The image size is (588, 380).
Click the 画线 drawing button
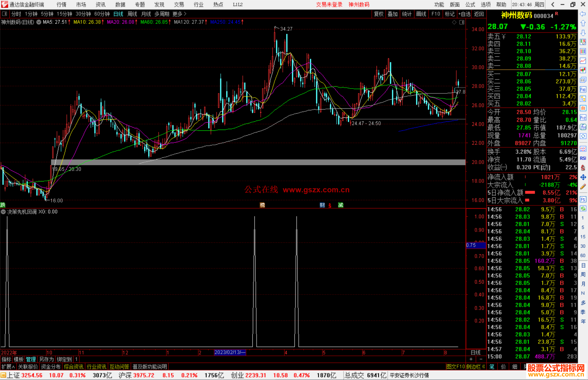(x=421, y=14)
